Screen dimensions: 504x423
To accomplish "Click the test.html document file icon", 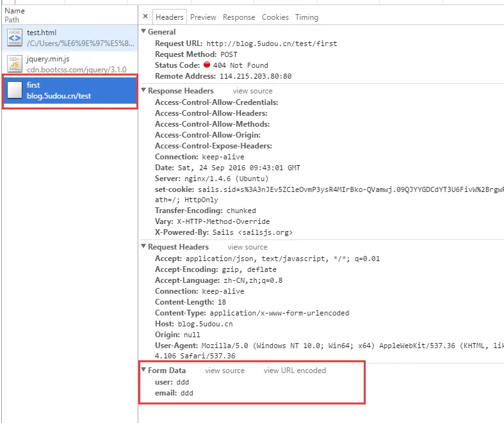I will 15,38.
